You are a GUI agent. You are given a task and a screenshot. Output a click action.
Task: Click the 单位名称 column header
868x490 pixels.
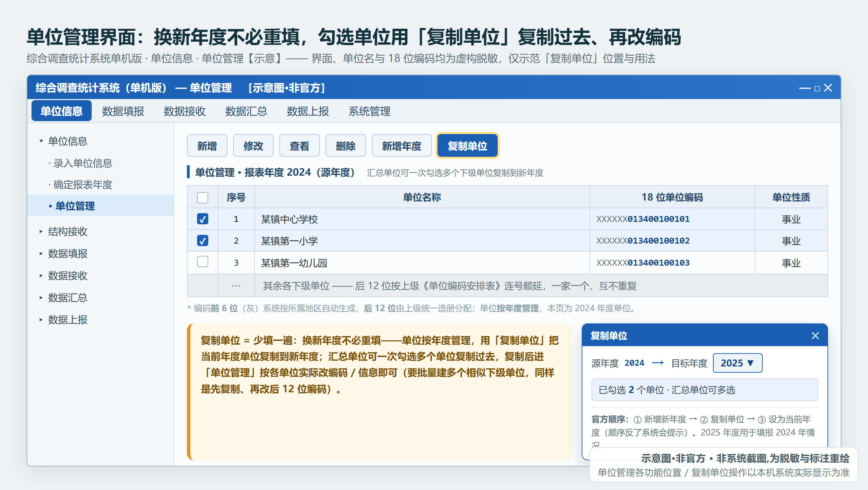(x=422, y=197)
